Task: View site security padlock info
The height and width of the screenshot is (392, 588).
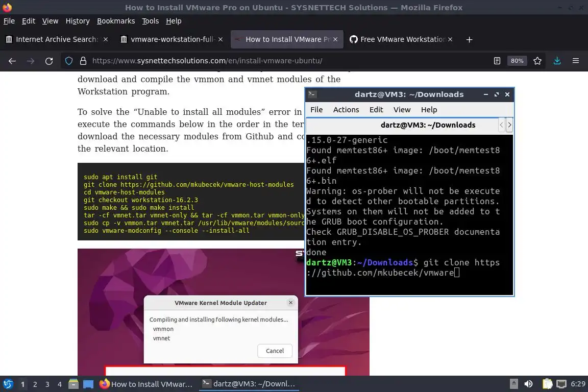Action: click(x=83, y=61)
